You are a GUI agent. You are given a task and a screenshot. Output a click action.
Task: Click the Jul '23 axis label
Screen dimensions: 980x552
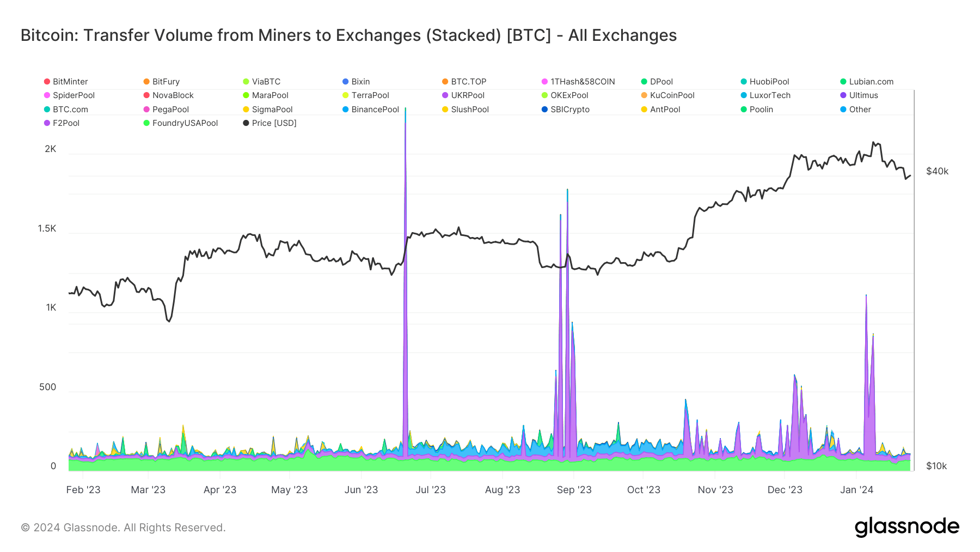pyautogui.click(x=431, y=490)
